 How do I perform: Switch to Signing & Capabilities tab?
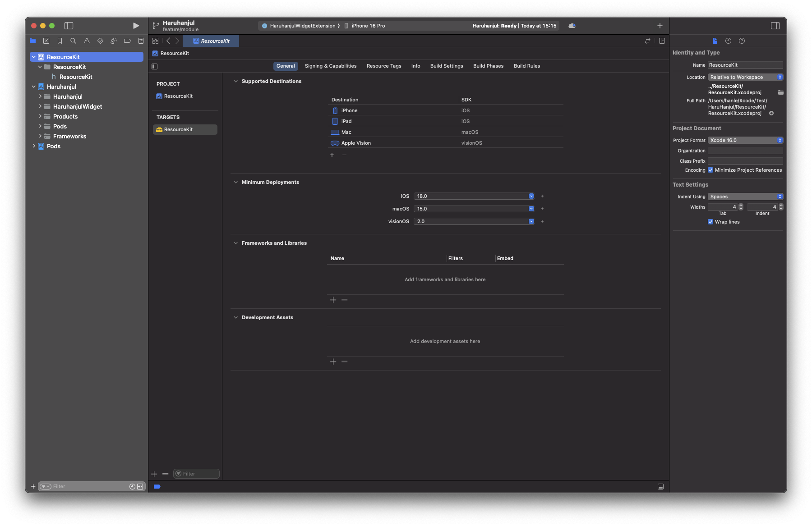tap(331, 66)
